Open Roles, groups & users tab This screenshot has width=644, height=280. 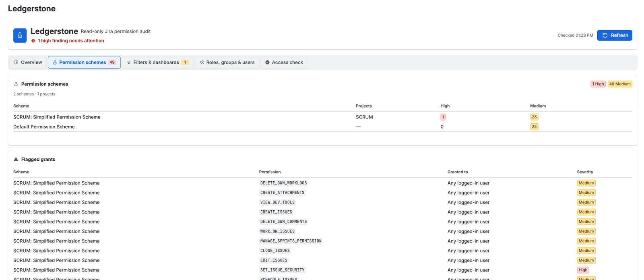(227, 62)
